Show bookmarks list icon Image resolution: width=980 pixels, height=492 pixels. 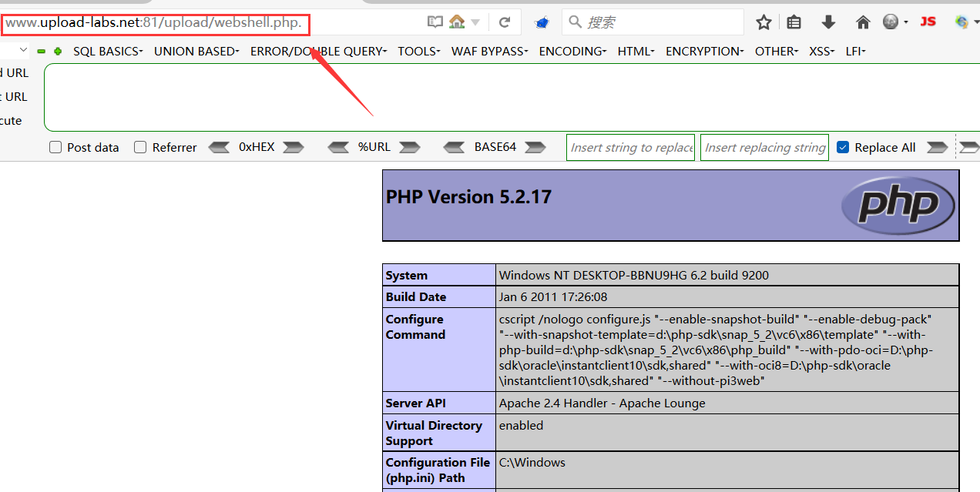(794, 22)
